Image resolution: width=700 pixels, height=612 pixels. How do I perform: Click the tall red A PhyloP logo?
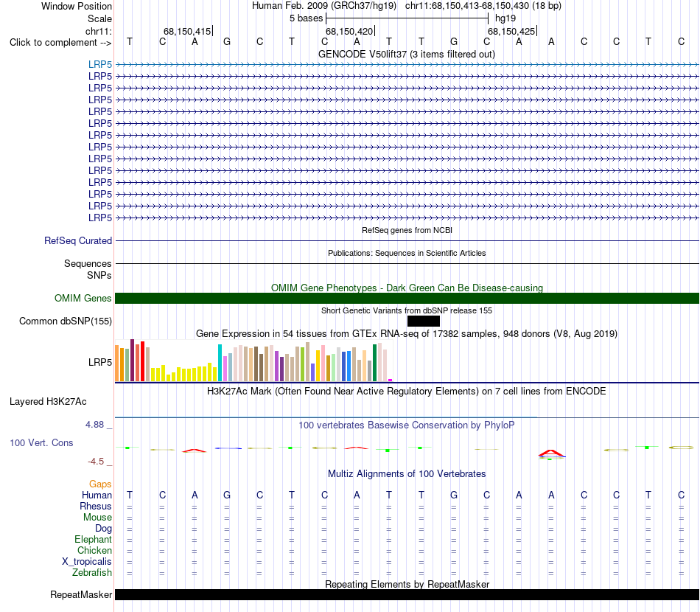coord(551,453)
